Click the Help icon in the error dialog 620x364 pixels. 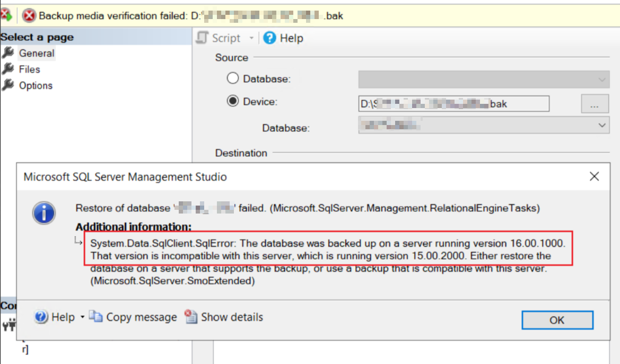pos(41,316)
